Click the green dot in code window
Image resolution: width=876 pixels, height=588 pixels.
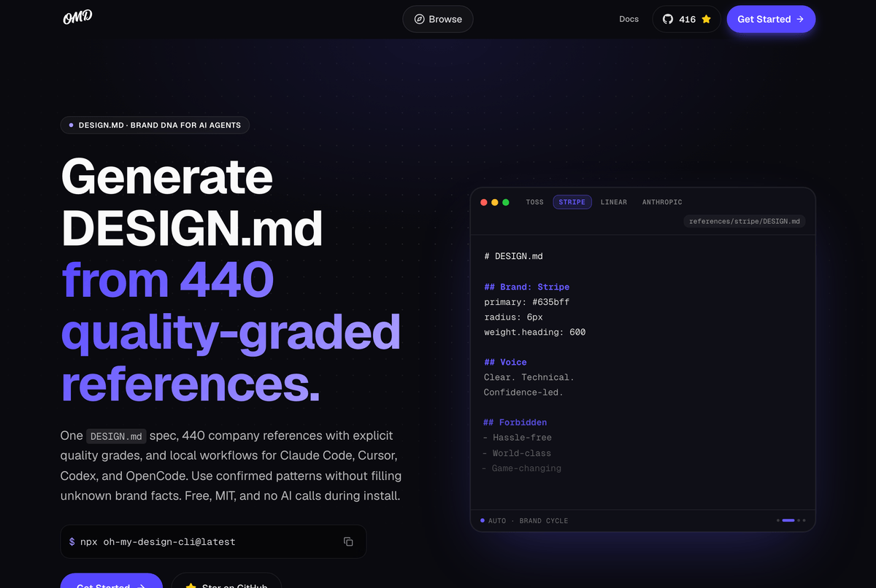point(506,202)
